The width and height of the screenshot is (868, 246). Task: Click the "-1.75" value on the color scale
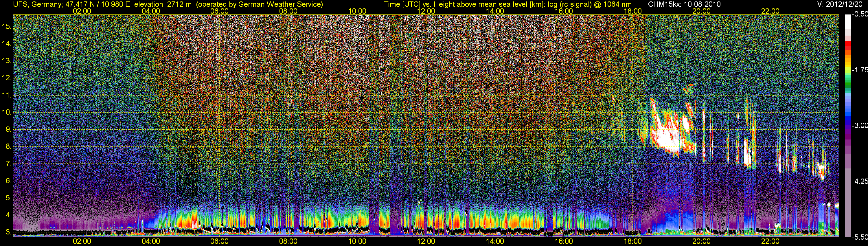[860, 70]
